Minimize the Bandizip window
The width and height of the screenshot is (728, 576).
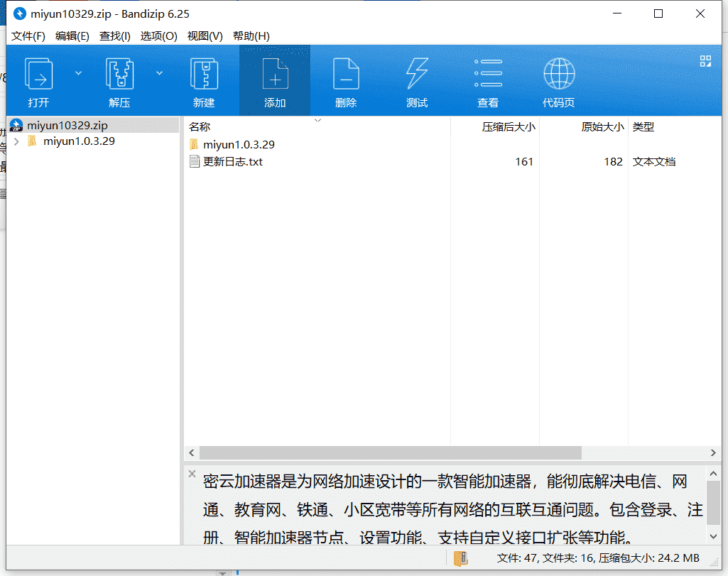(x=617, y=13)
